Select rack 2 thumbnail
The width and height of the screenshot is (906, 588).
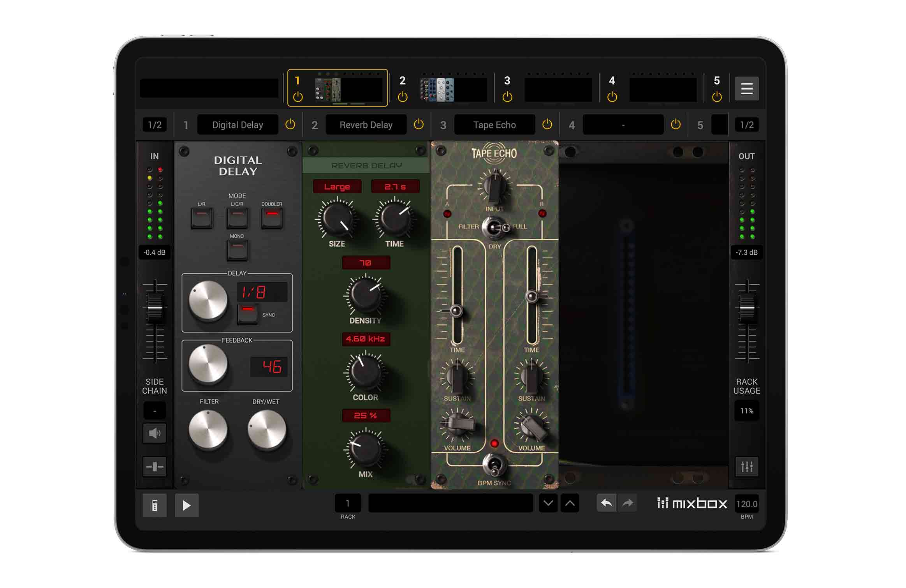pos(453,90)
